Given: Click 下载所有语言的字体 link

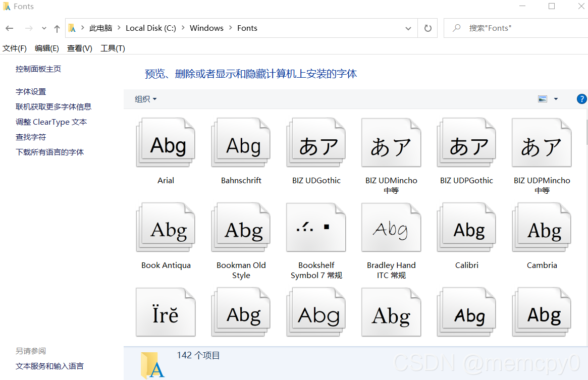Looking at the screenshot, I should (50, 152).
